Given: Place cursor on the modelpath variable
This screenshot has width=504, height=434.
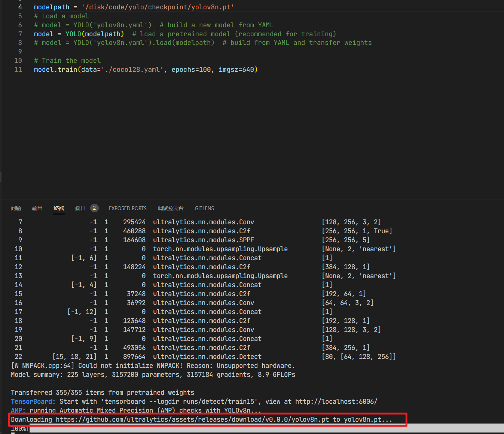Looking at the screenshot, I should (x=51, y=7).
